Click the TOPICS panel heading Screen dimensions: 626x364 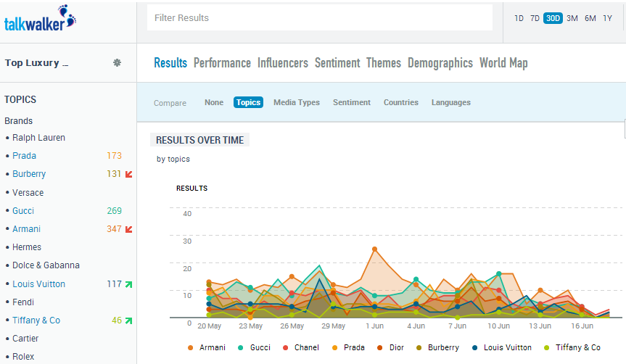click(20, 100)
